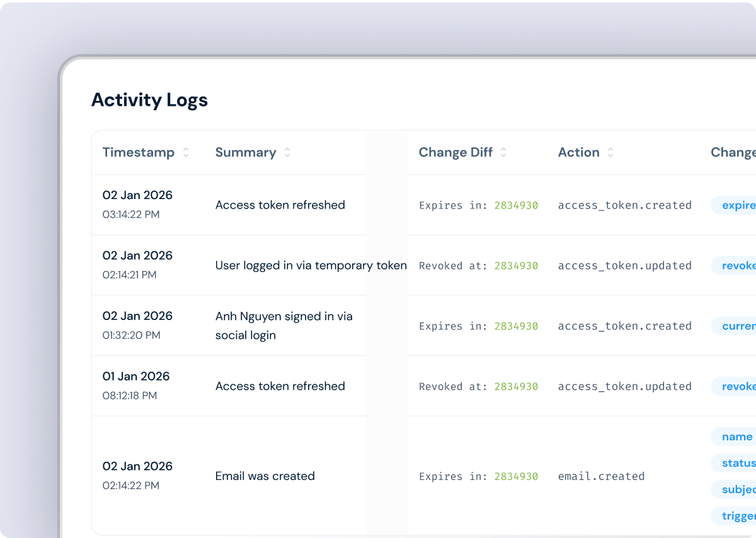The height and width of the screenshot is (538, 756).
Task: Click 'Revoked at' diff in 08:12:18 PM row
Action: pos(479,387)
